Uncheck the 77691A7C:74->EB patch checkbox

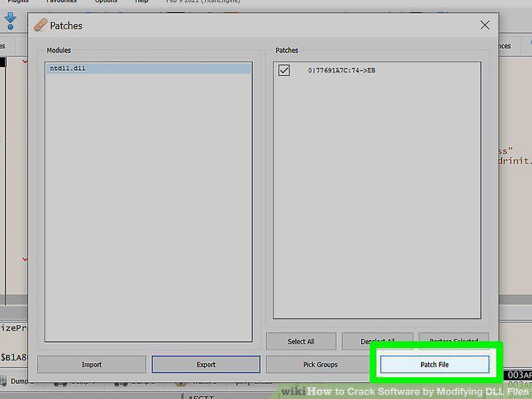pos(284,70)
